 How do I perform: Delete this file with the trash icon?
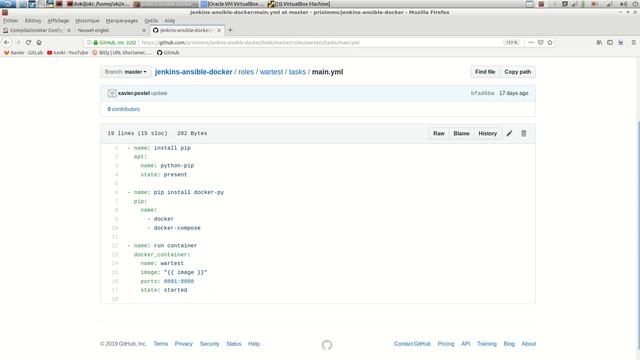pos(524,133)
